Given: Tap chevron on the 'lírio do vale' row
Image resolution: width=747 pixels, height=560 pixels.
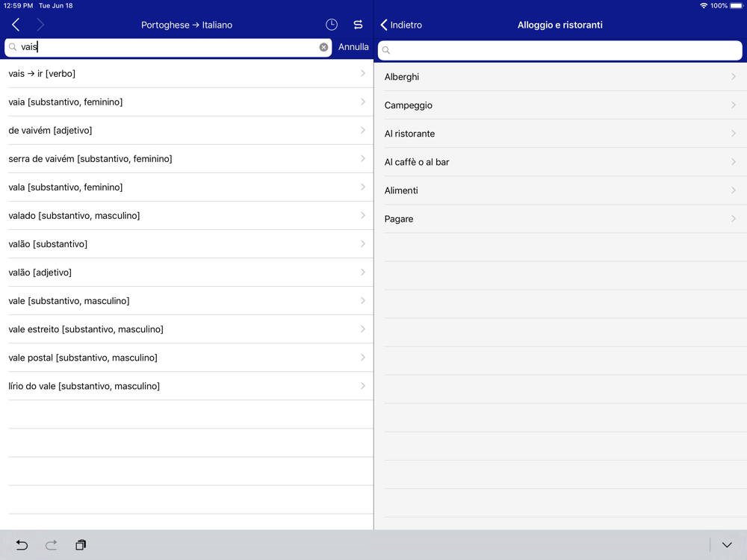Looking at the screenshot, I should [x=363, y=386].
